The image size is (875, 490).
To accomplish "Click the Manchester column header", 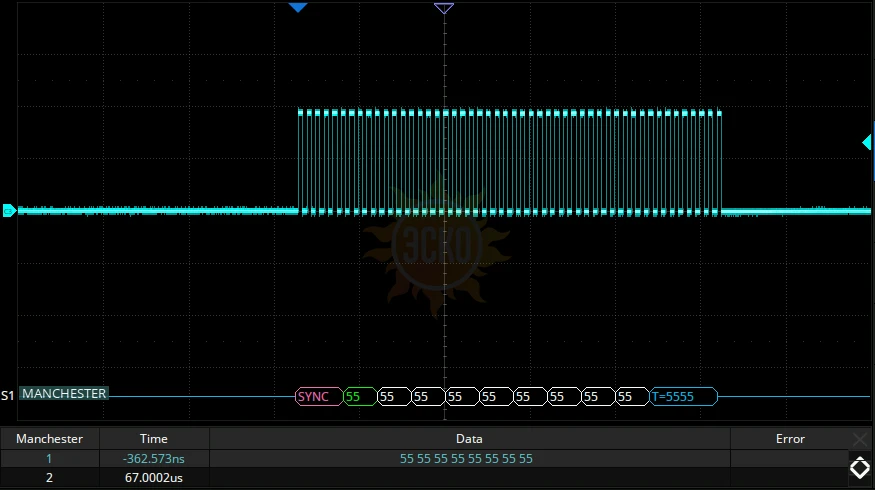I will point(49,439).
